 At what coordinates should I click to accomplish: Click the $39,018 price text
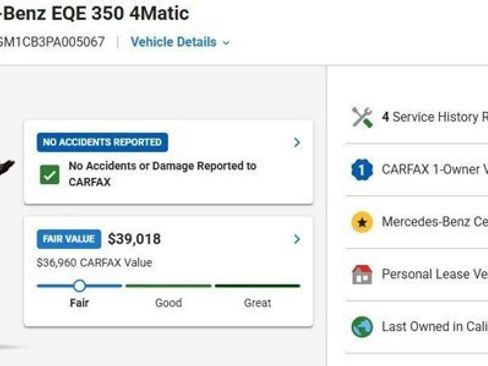134,239
